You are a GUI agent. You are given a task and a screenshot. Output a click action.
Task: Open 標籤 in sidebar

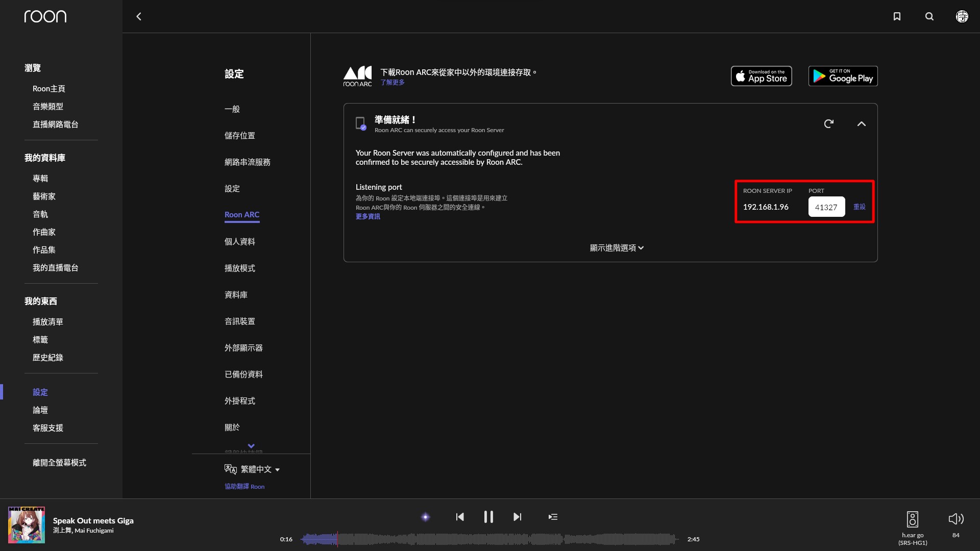pyautogui.click(x=40, y=339)
